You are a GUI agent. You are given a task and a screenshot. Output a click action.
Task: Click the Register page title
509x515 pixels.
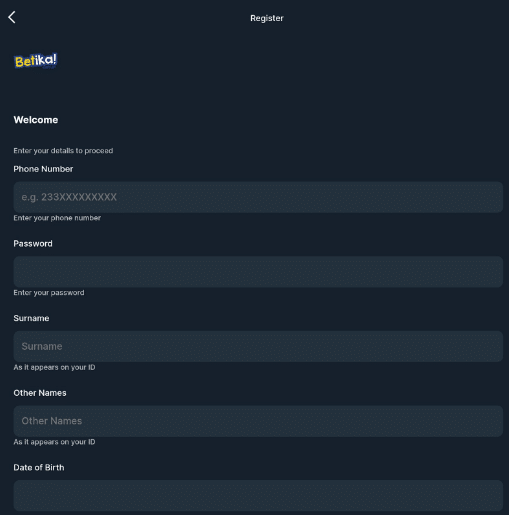[267, 18]
